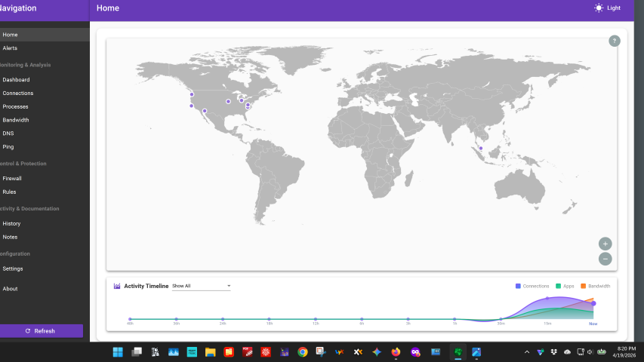Open the Firewall page in sidebar

point(12,179)
